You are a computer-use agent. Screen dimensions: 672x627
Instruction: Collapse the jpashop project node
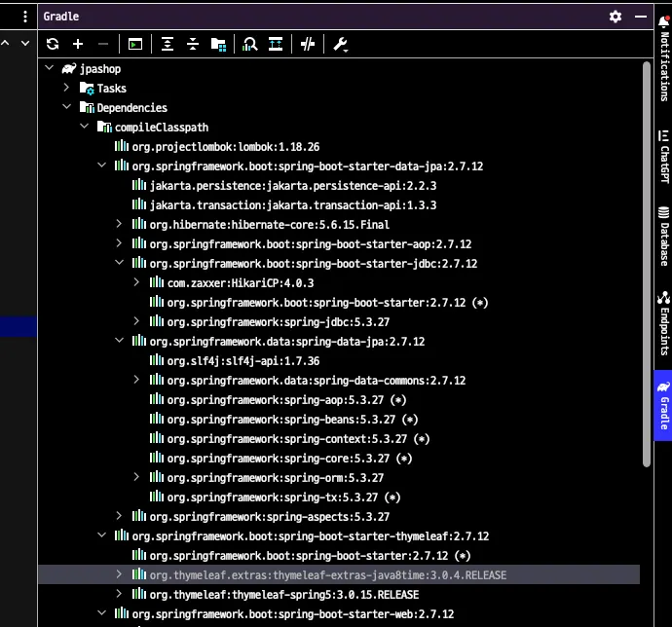click(50, 69)
